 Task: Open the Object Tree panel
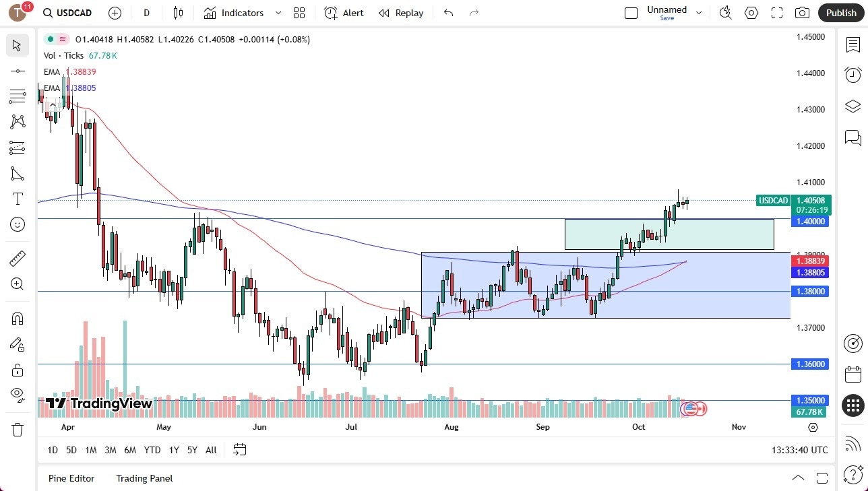click(852, 106)
